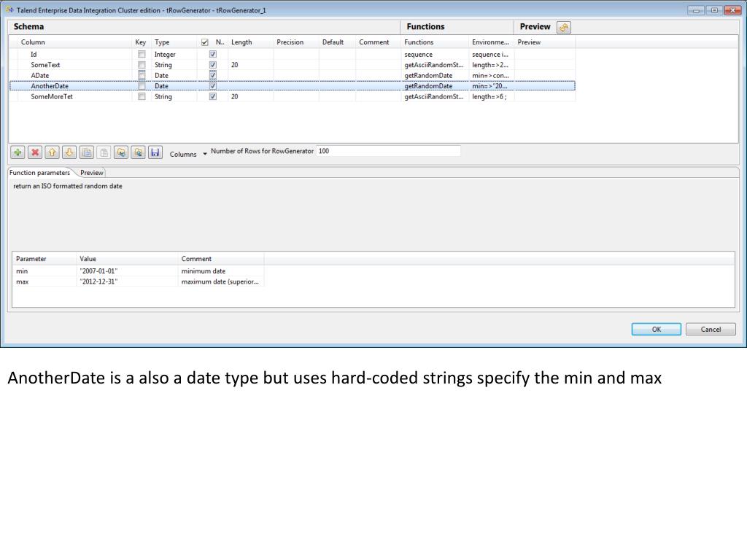Open Type dropdown for the AnotherDate row
Viewport: 747px width, 560px height.
174,86
